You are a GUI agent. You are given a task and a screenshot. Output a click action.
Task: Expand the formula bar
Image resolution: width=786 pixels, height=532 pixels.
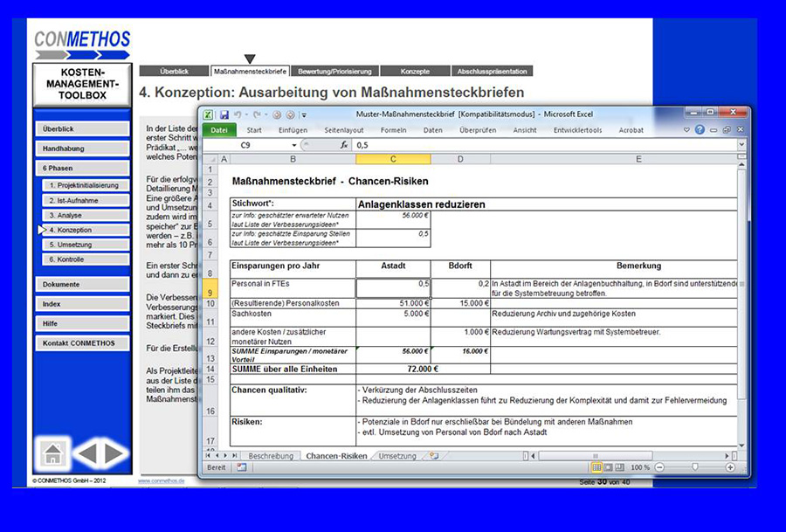click(x=741, y=145)
